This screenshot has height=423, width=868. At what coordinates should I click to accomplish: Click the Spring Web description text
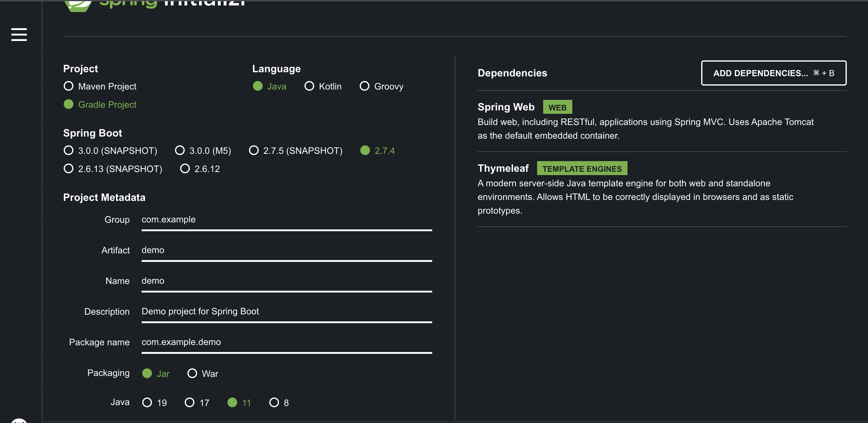[645, 129]
